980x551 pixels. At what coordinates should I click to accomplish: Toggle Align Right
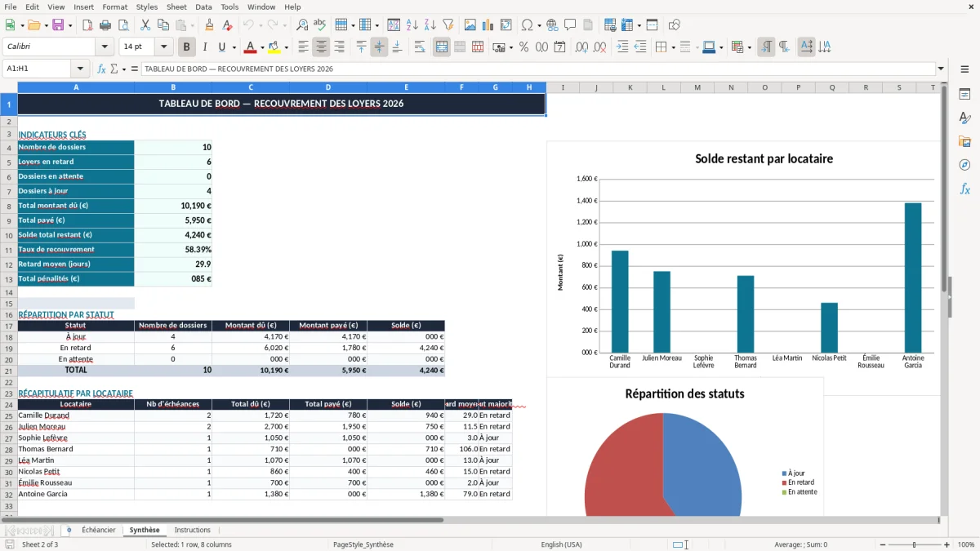click(339, 47)
